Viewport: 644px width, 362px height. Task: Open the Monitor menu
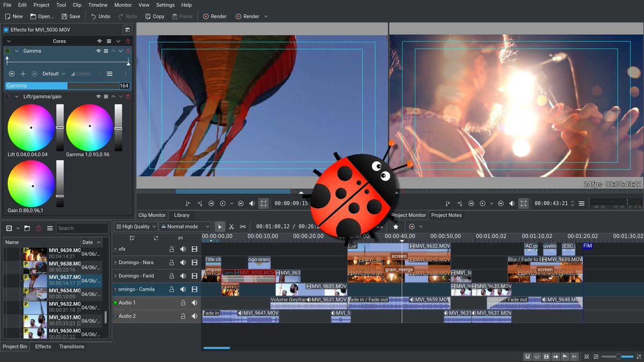click(123, 5)
